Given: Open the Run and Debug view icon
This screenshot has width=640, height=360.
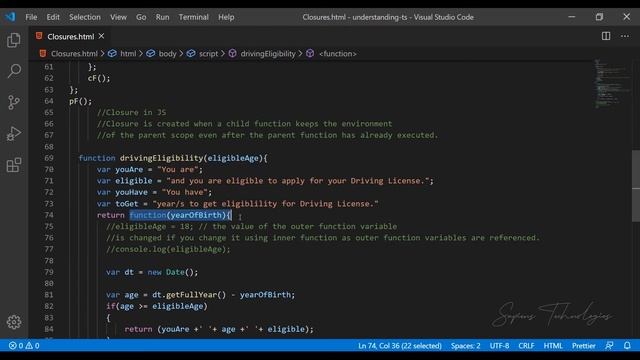Looking at the screenshot, I should tap(14, 133).
